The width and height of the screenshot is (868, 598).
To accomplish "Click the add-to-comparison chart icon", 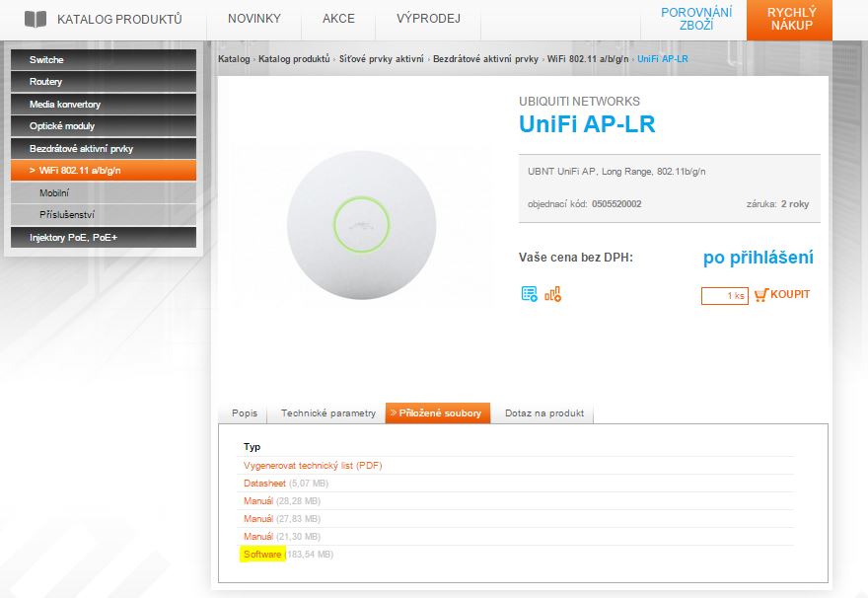I will pos(552,294).
